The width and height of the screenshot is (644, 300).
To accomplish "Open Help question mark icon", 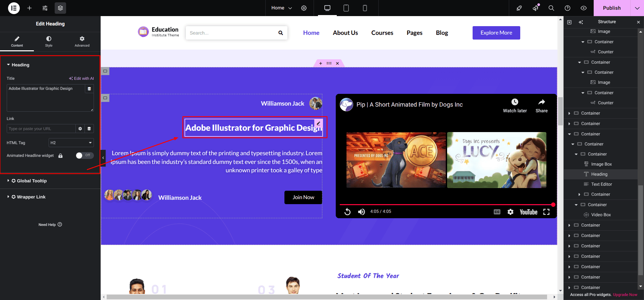I will click(568, 8).
